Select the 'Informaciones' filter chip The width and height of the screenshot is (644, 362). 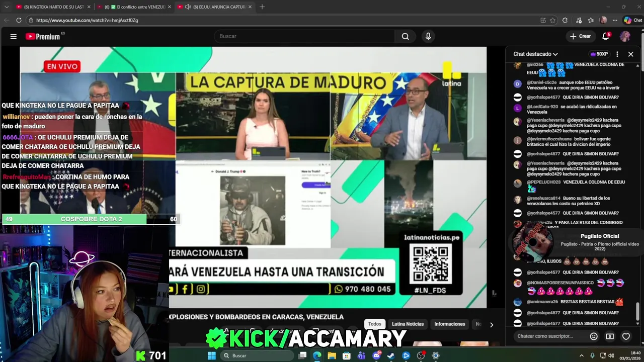(x=449, y=324)
